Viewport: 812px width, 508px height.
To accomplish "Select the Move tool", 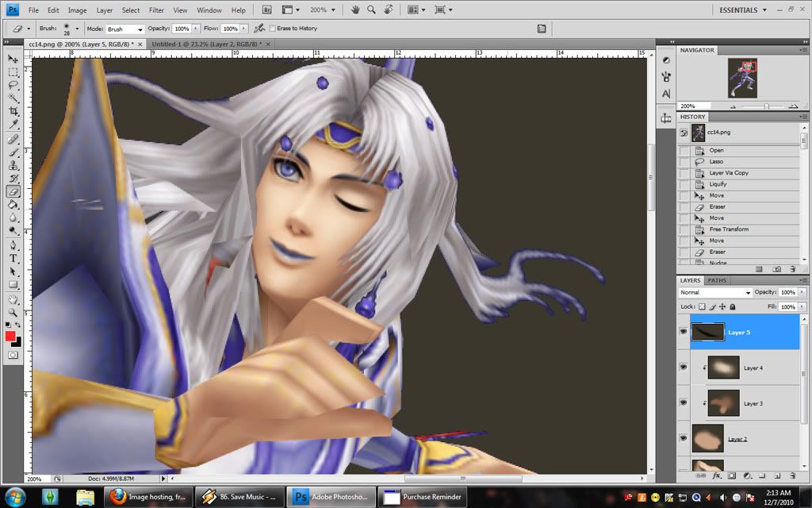I will click(x=13, y=59).
